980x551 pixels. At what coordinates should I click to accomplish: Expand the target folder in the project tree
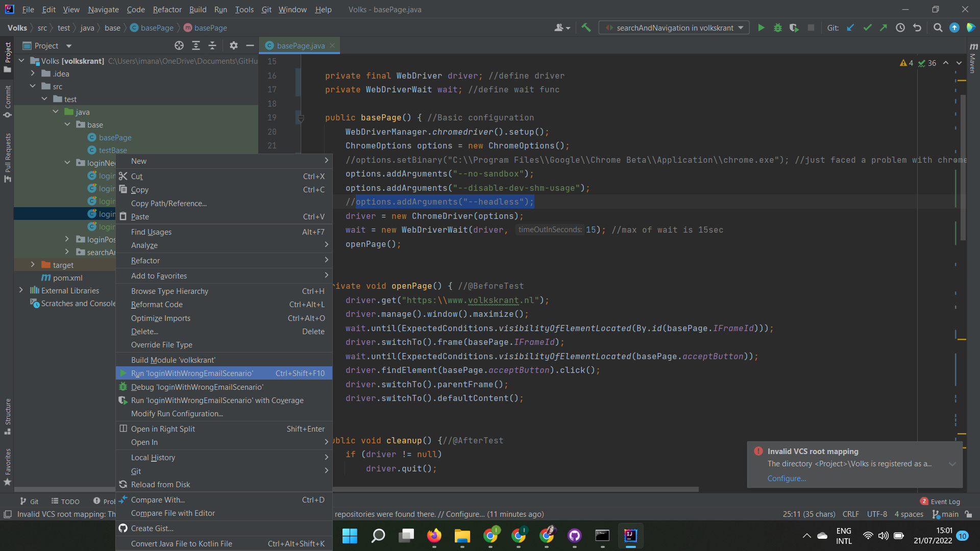pyautogui.click(x=32, y=265)
